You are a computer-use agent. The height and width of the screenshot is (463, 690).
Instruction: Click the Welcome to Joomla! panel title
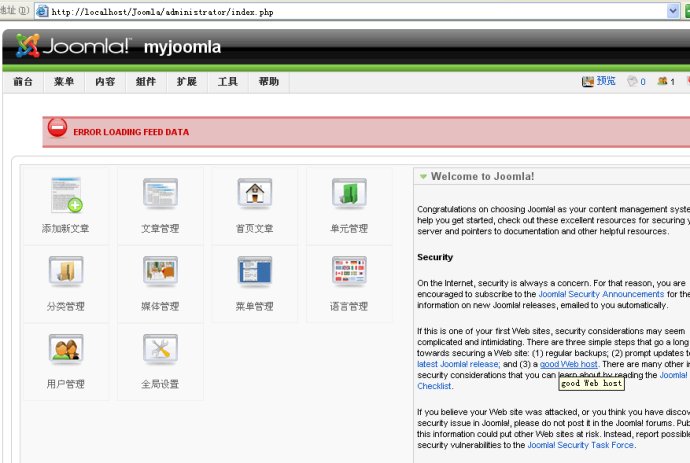[482, 176]
